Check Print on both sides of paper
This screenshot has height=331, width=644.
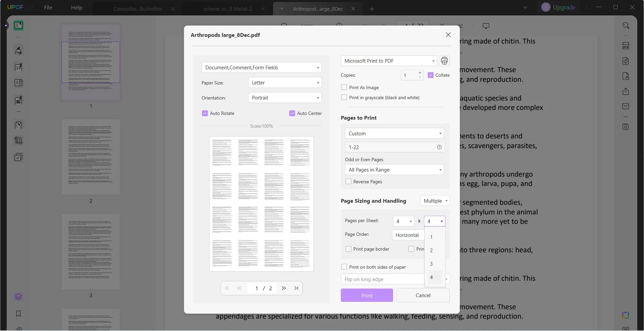point(344,267)
